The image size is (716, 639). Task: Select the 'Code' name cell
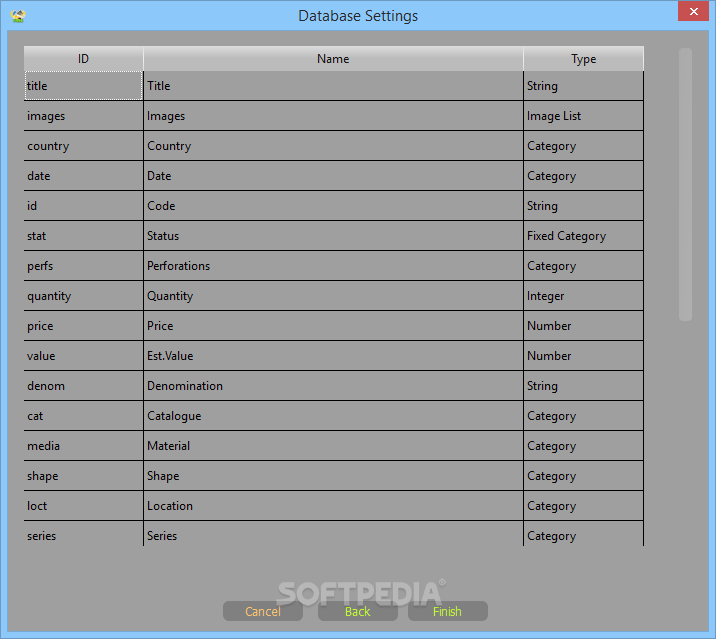(x=333, y=206)
